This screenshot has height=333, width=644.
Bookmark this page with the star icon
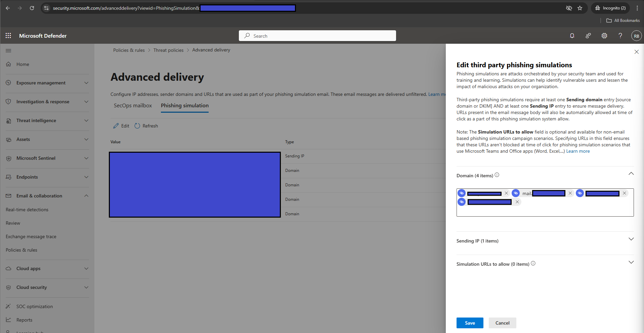[x=580, y=8]
